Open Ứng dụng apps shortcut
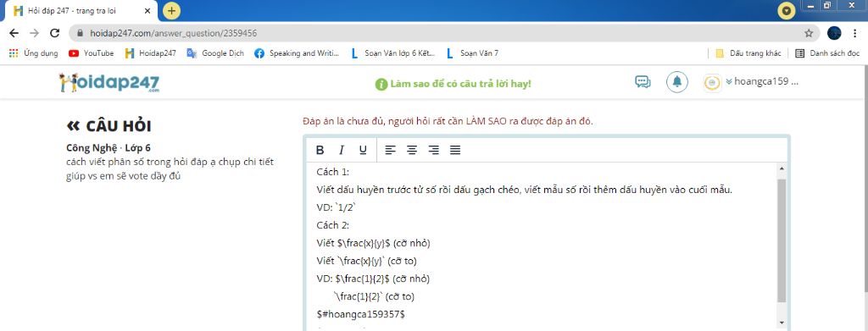 34,53
